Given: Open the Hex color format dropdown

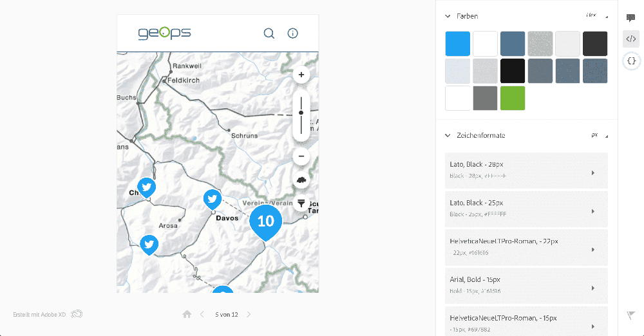Looking at the screenshot, I should click(596, 15).
